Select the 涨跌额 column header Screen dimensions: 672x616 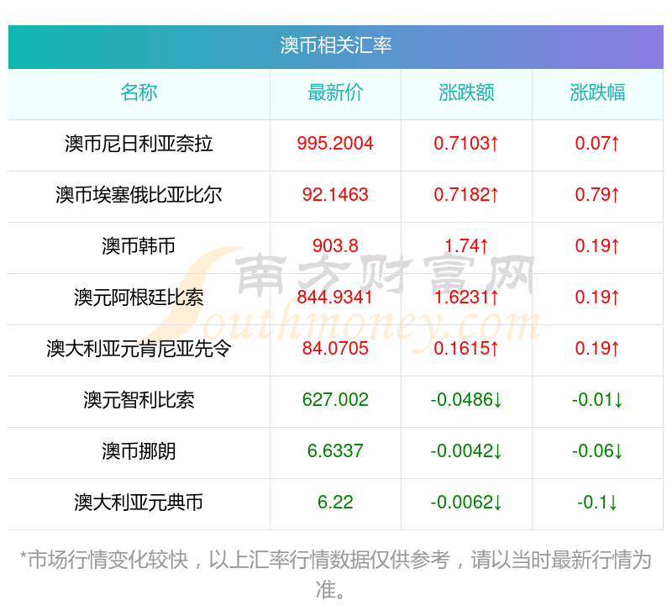click(466, 92)
